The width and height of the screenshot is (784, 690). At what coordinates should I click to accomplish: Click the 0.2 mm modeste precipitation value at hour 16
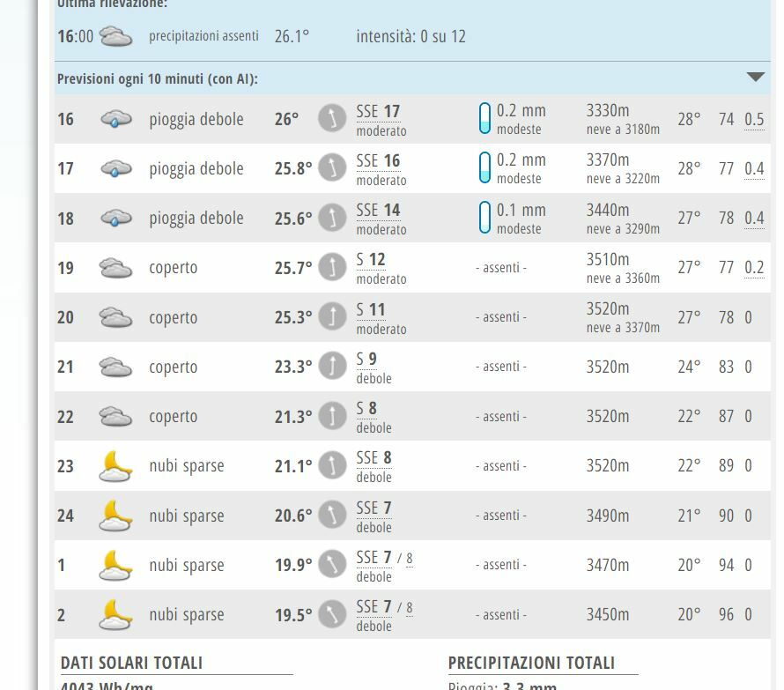pyautogui.click(x=519, y=118)
